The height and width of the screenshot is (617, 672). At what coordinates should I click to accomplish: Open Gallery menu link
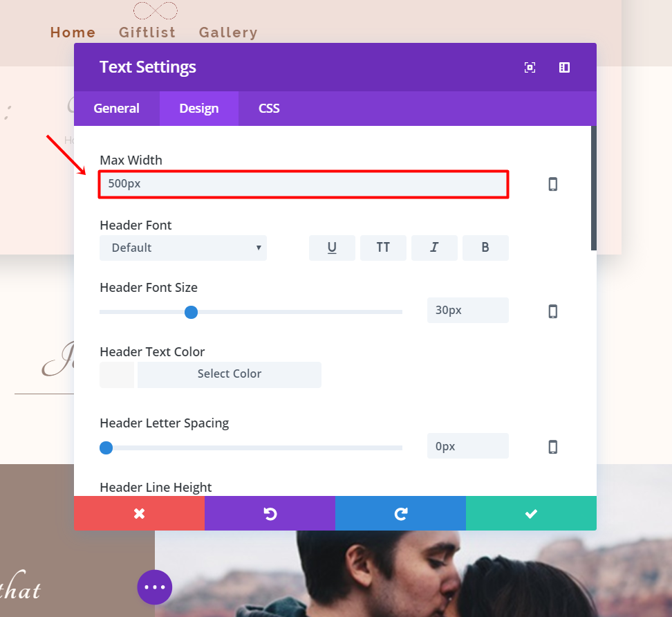(x=228, y=33)
